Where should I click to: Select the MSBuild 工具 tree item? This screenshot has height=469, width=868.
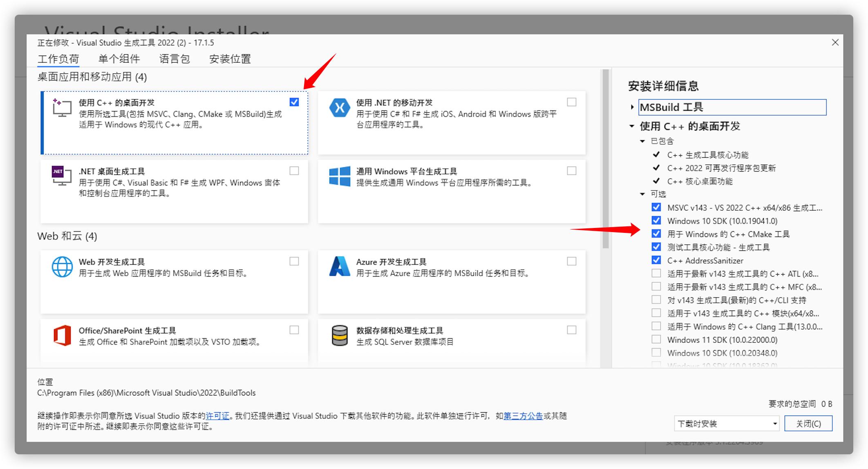(x=732, y=107)
